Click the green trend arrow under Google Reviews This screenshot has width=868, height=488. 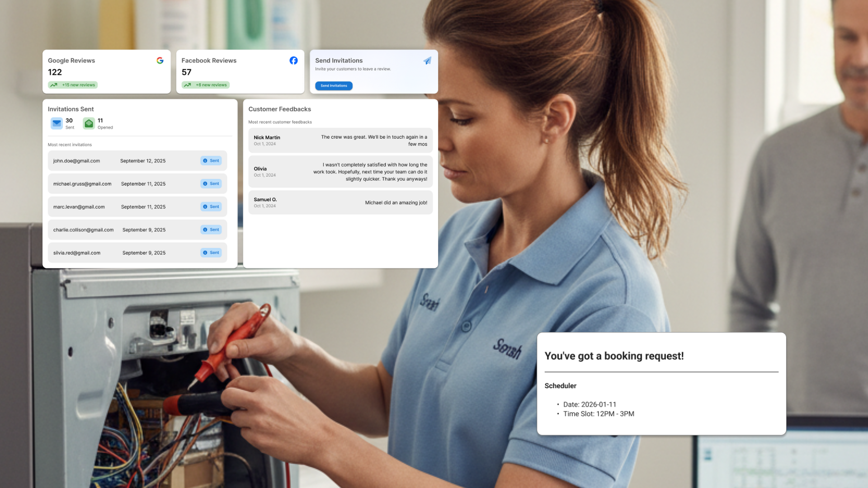54,85
